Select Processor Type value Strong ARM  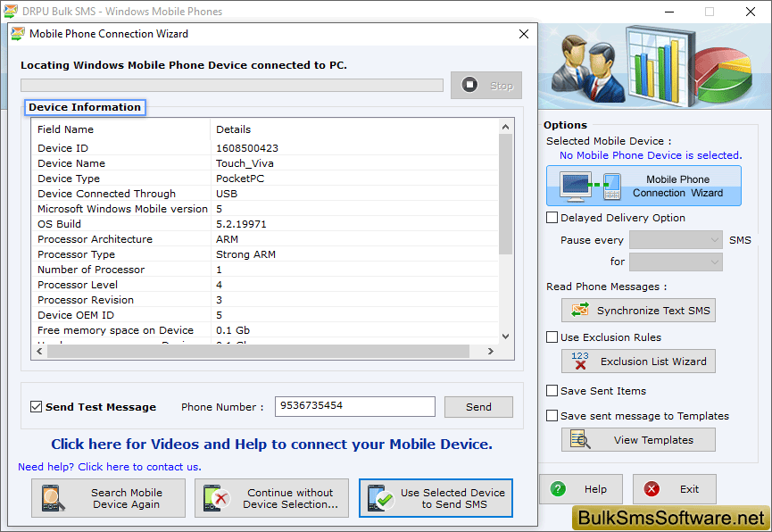coord(245,254)
